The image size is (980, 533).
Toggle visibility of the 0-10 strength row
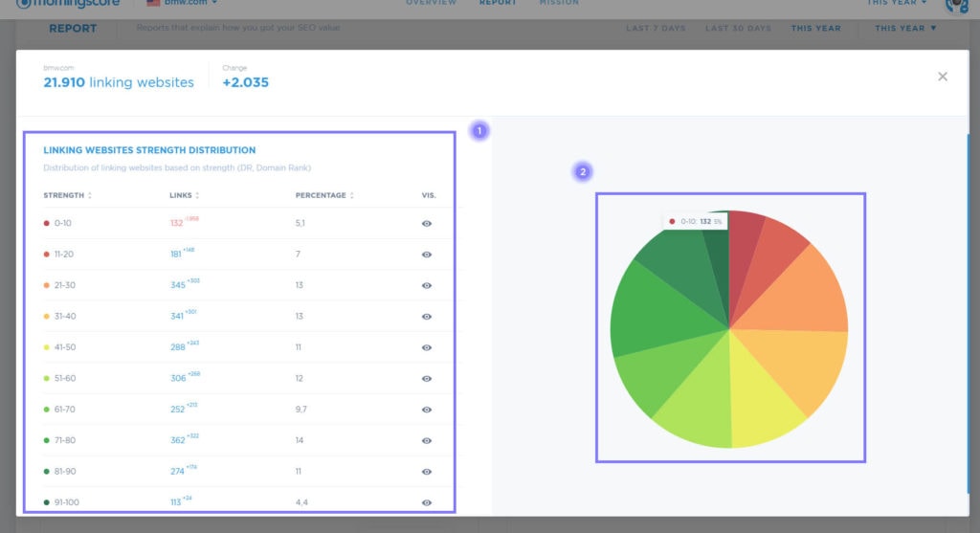point(426,224)
